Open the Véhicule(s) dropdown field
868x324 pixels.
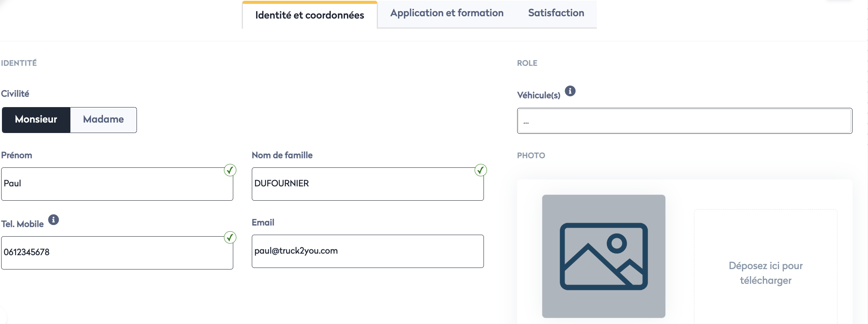684,121
